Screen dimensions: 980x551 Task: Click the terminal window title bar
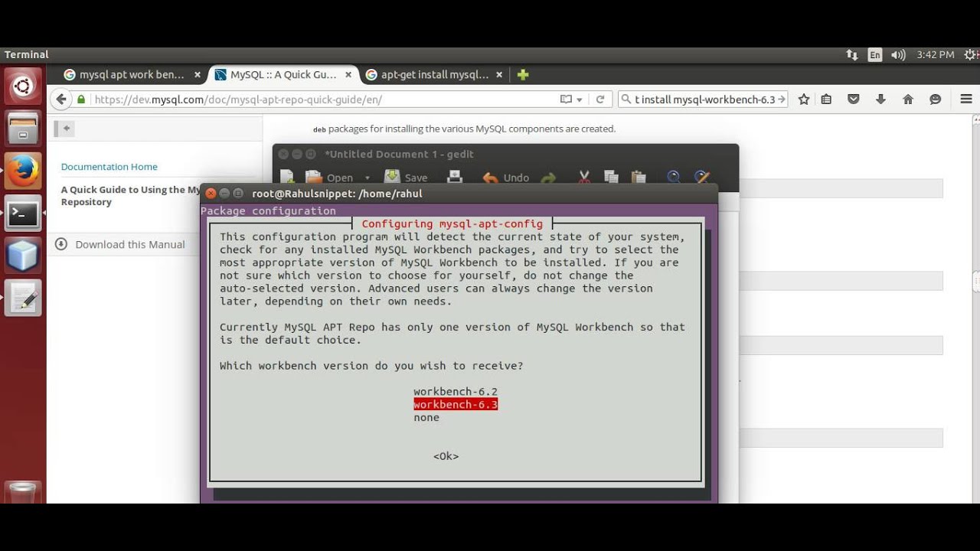[459, 194]
